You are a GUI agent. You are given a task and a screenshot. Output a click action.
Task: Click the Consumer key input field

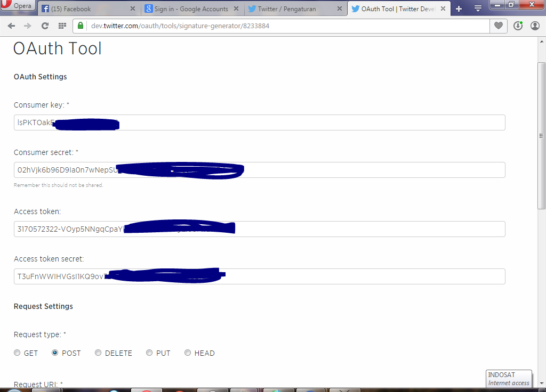260,123
